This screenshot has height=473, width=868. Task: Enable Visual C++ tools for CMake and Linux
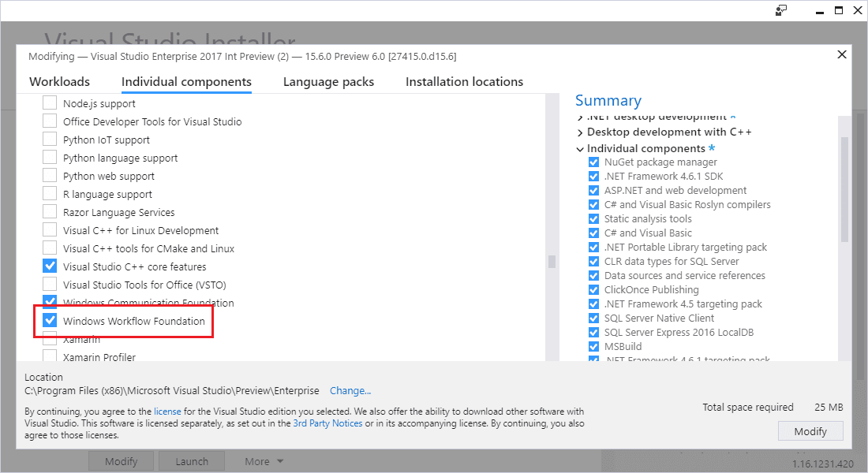click(x=50, y=248)
